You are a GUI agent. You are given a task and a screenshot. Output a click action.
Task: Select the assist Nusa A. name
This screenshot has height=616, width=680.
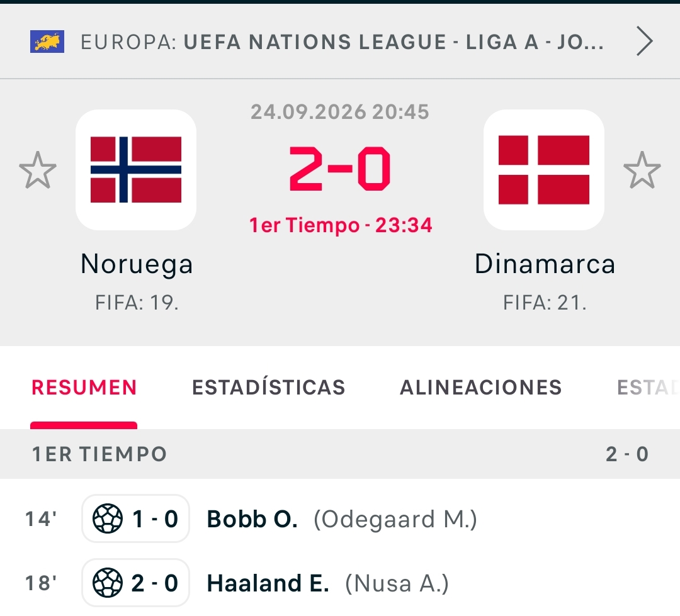(x=397, y=583)
